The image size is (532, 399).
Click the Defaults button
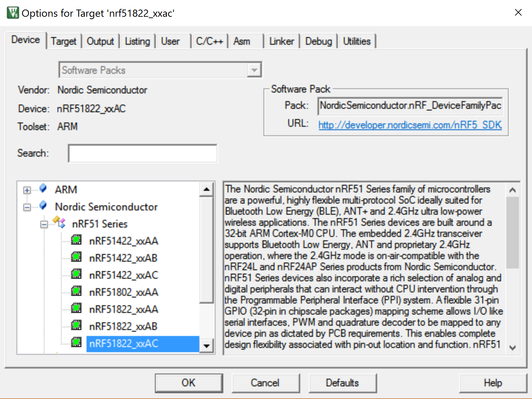point(343,383)
